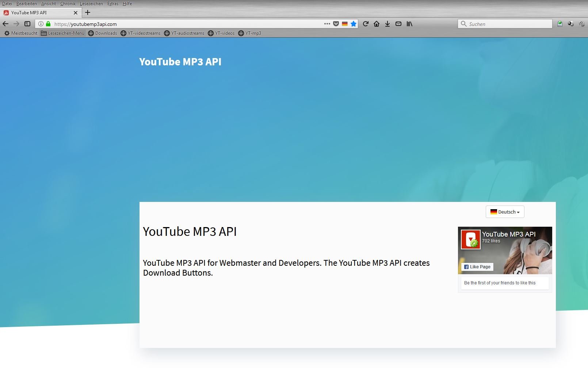The width and height of the screenshot is (588, 368).
Task: Click the reload page icon
Action: coord(366,24)
